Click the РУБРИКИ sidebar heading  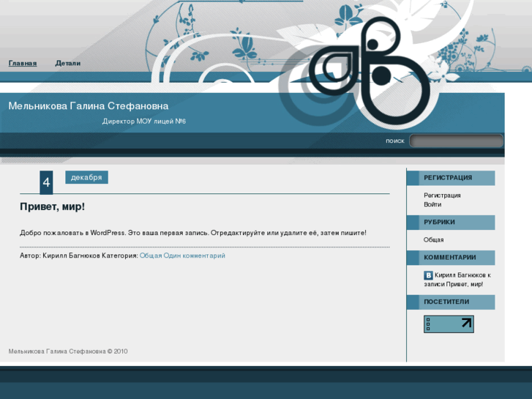point(451,222)
